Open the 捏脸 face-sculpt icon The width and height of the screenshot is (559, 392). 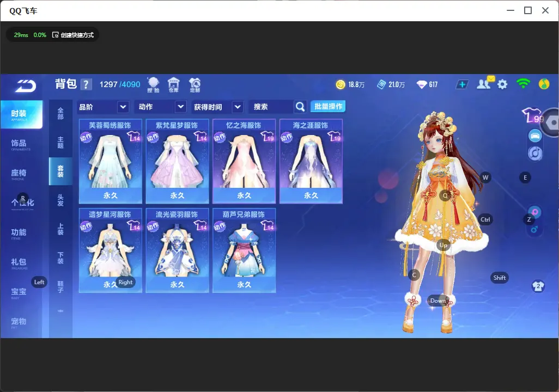(x=153, y=85)
